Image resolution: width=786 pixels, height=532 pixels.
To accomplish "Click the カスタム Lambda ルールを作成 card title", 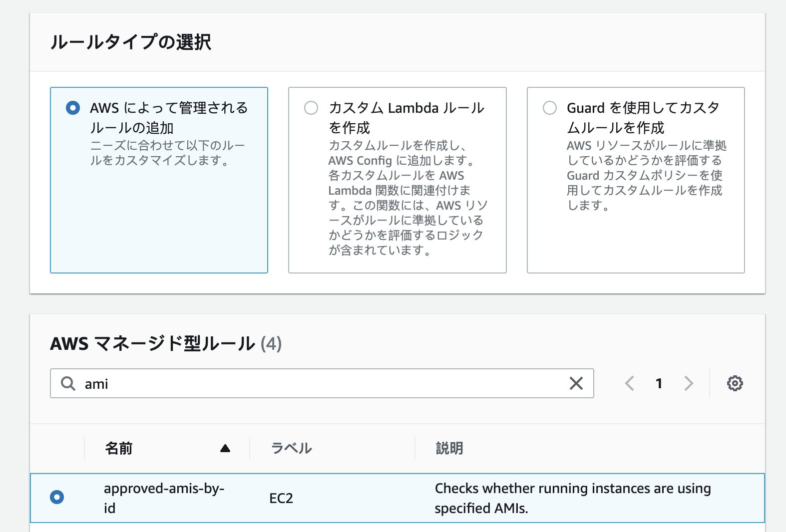I will [x=406, y=118].
